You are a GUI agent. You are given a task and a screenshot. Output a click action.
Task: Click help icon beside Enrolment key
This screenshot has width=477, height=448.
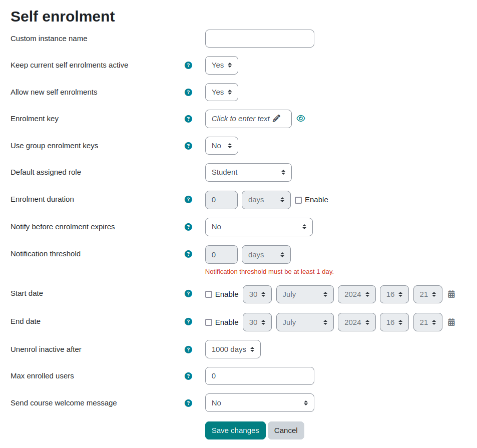pyautogui.click(x=188, y=119)
